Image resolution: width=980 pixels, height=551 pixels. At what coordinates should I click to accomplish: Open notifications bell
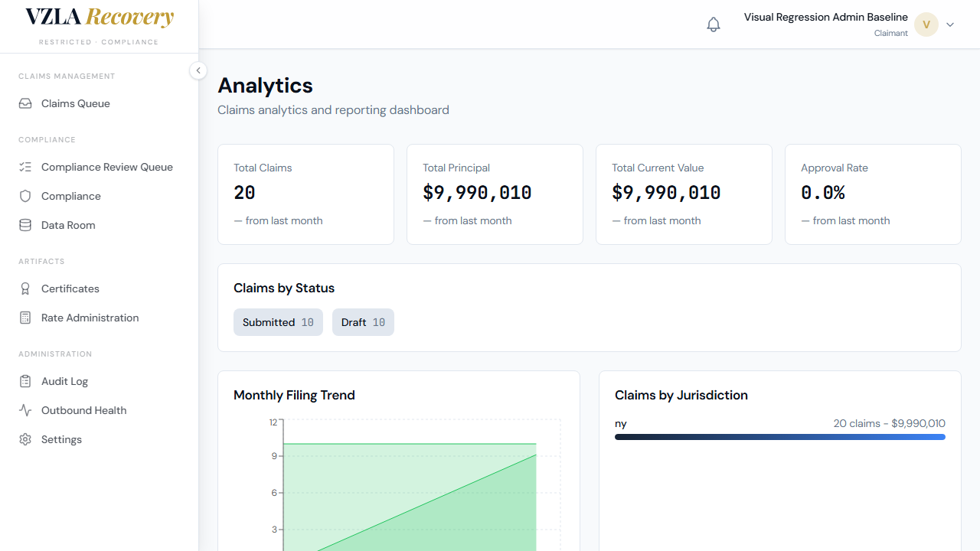point(714,24)
